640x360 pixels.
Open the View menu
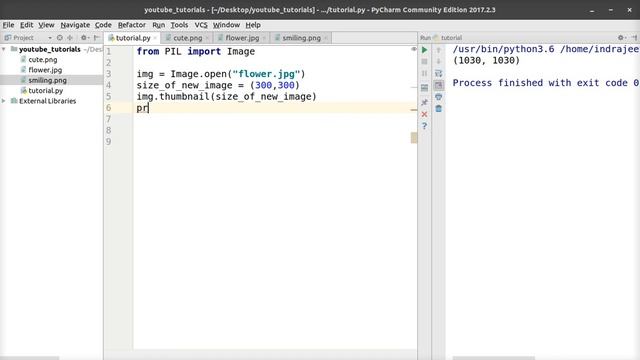46,25
